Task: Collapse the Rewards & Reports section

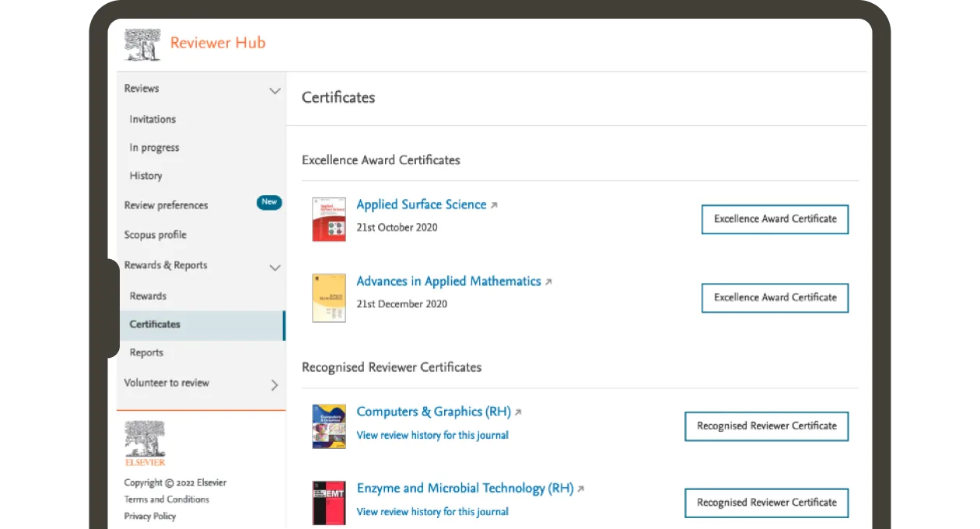Action: [x=275, y=267]
